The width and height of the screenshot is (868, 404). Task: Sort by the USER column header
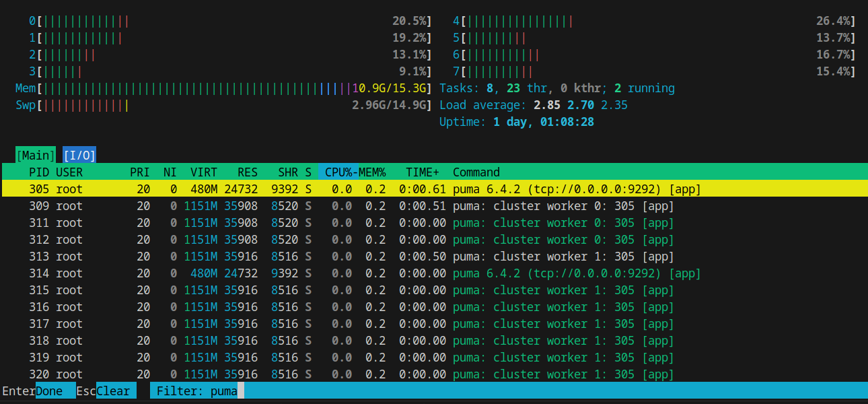point(69,172)
